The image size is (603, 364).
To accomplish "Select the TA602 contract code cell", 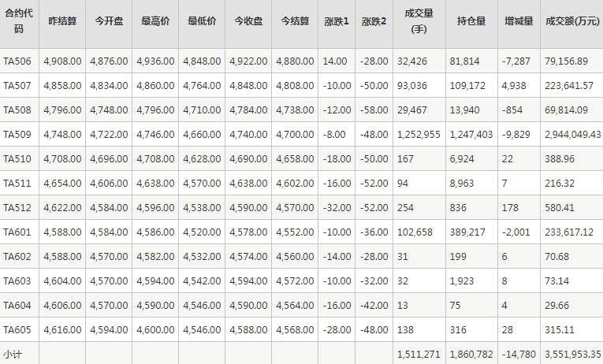I will (x=17, y=256).
